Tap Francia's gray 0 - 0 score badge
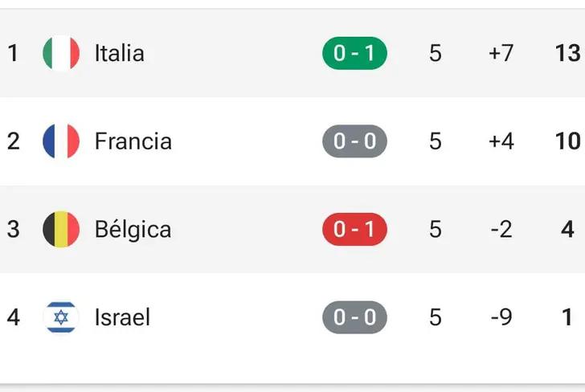This screenshot has width=585, height=392. pyautogui.click(x=354, y=141)
